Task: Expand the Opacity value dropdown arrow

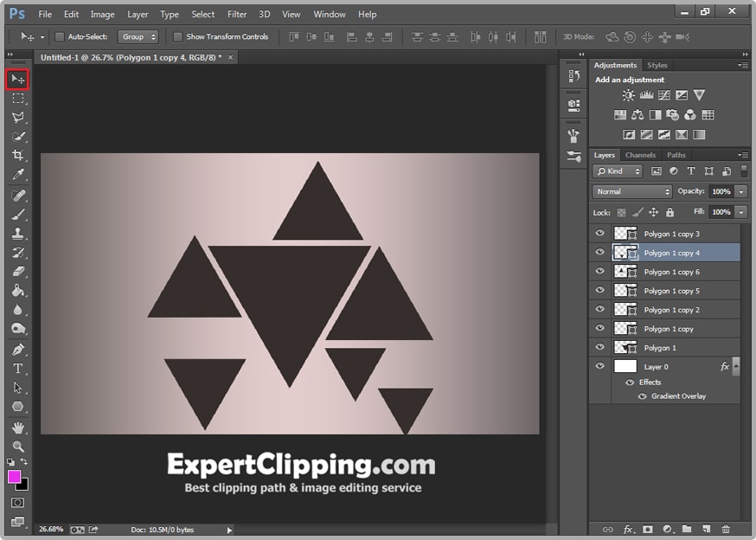Action: [741, 191]
